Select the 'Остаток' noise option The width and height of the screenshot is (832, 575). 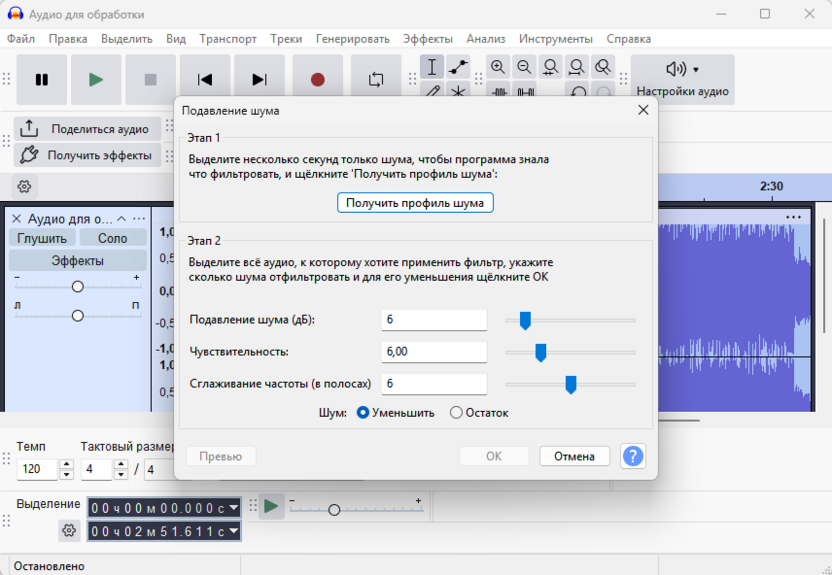pyautogui.click(x=456, y=412)
